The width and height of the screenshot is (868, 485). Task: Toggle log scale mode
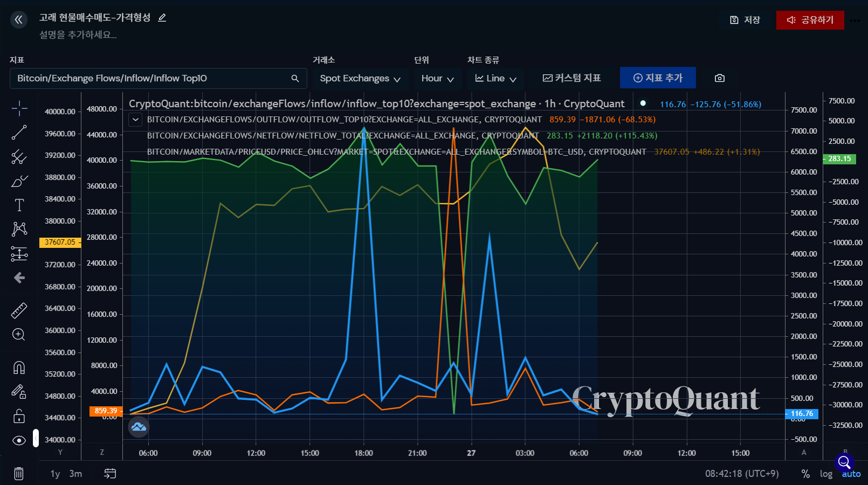coord(826,474)
